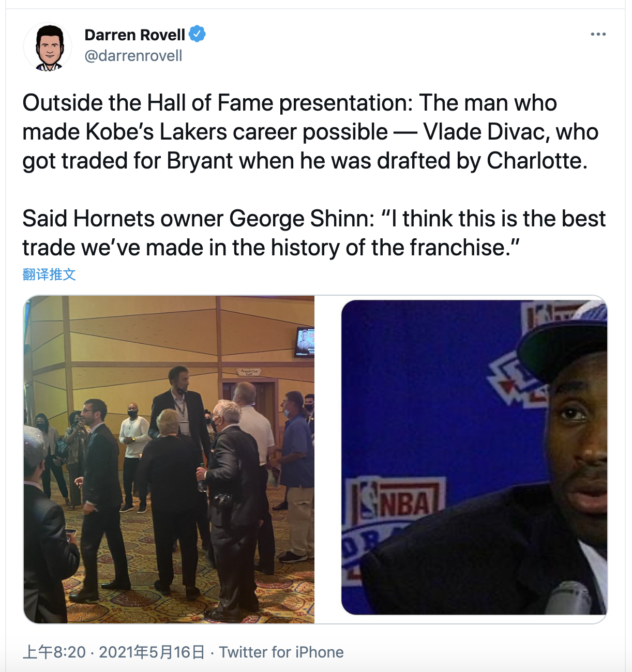Screen dimensions: 632x672
Task: Open the left photo of the crowd
Action: [169, 459]
